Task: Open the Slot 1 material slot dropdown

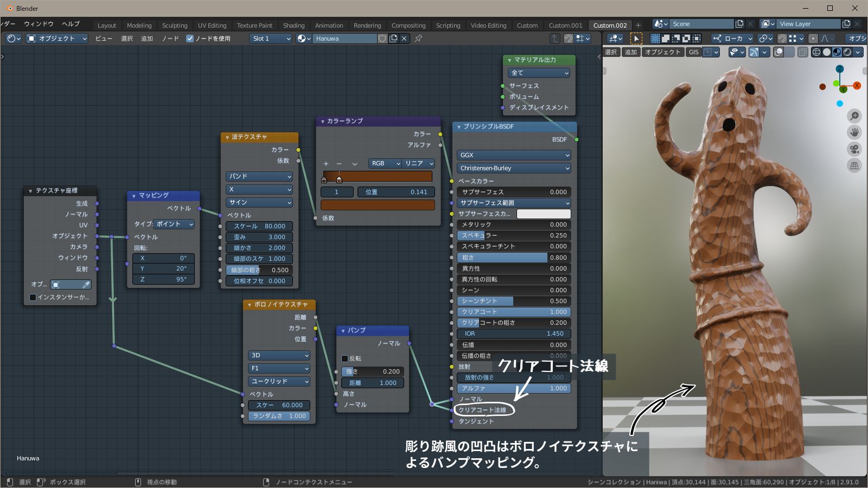Action: [271, 38]
